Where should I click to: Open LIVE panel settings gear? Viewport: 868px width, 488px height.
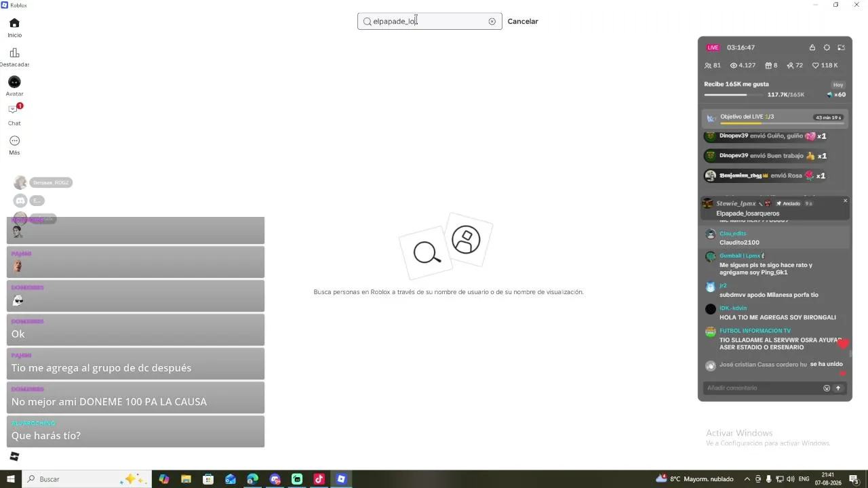[827, 47]
